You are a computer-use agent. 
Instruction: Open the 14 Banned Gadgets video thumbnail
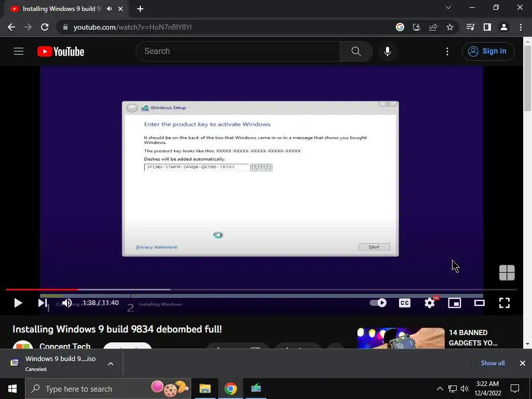(x=401, y=338)
